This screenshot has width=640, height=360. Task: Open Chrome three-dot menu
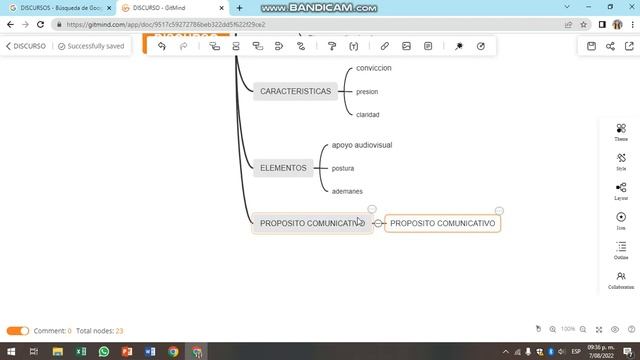tap(632, 24)
